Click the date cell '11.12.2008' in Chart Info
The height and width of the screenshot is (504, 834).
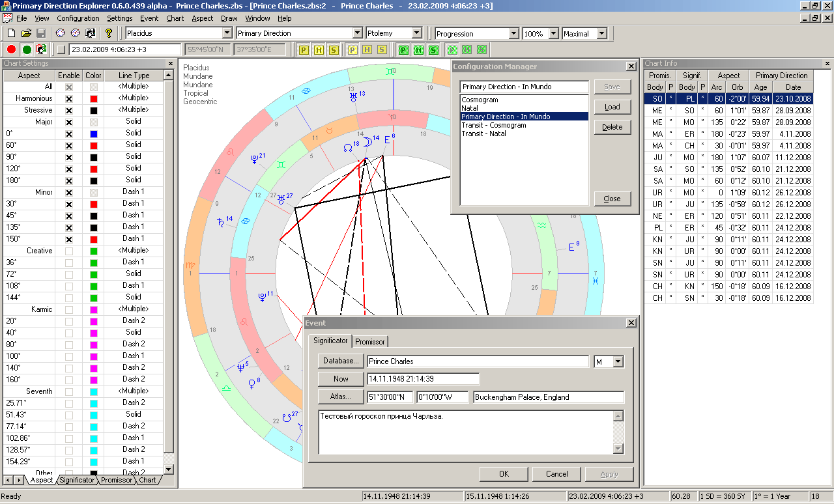click(793, 157)
